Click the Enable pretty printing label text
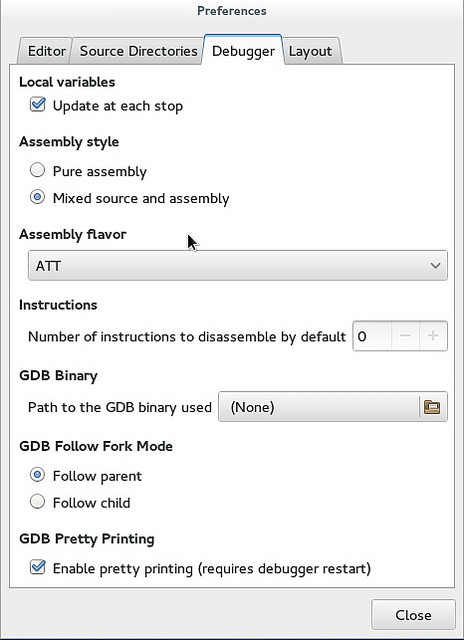The height and width of the screenshot is (640, 464). pos(212,569)
